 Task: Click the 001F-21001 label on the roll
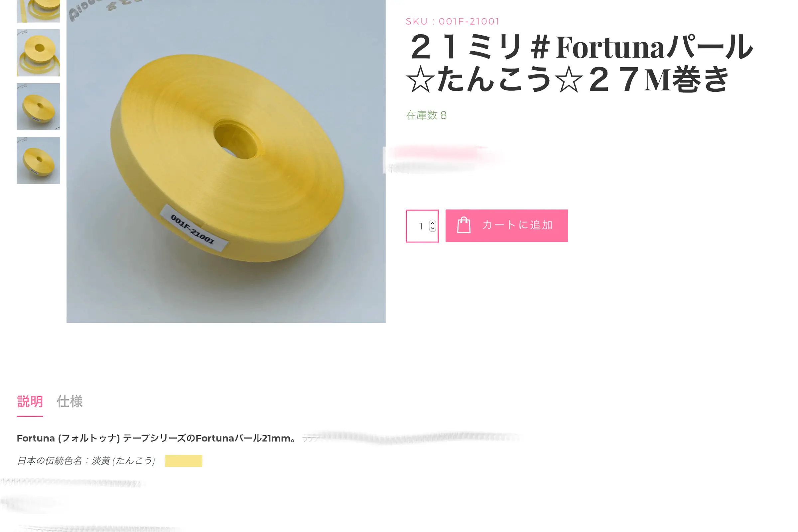[x=193, y=229]
